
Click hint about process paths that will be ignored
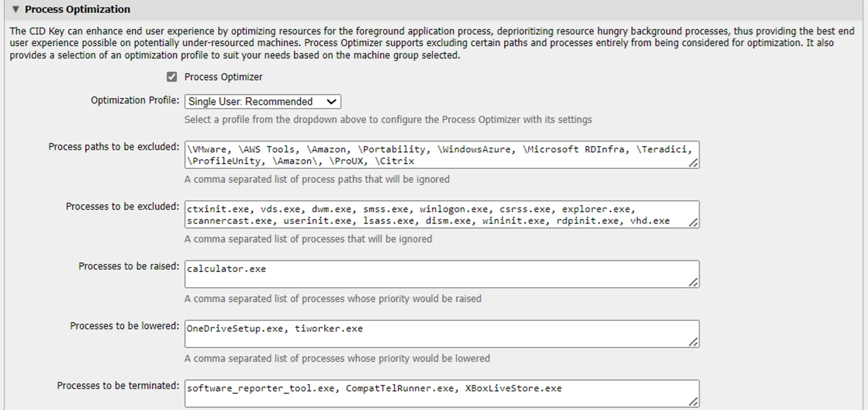(317, 179)
